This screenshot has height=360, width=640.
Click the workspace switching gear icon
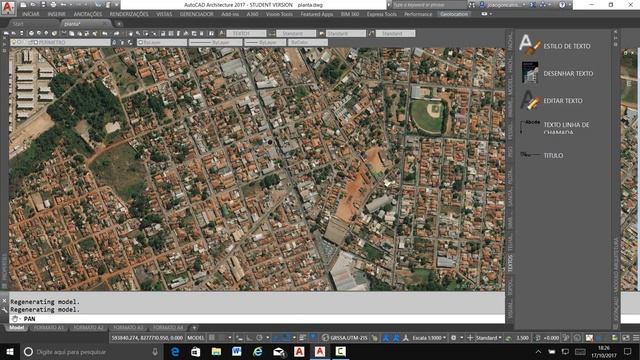453,338
